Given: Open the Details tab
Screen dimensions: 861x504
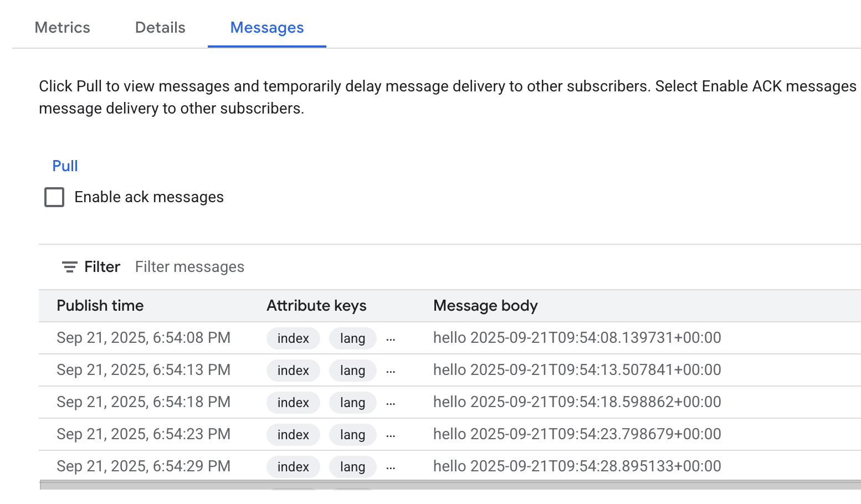Looking at the screenshot, I should coord(160,28).
